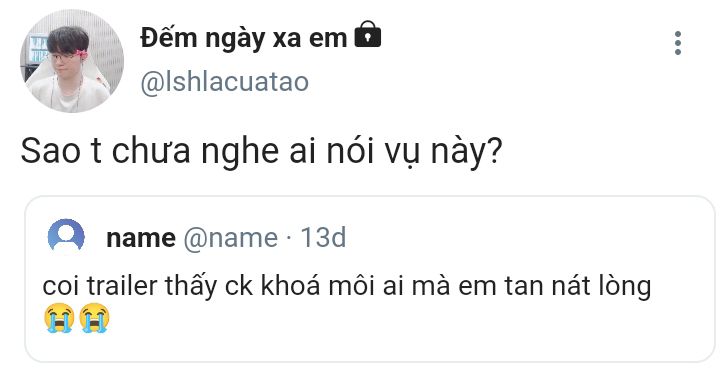The height and width of the screenshot is (377, 720).
Task: Click the word khoá in quoted text
Action: click(290, 285)
